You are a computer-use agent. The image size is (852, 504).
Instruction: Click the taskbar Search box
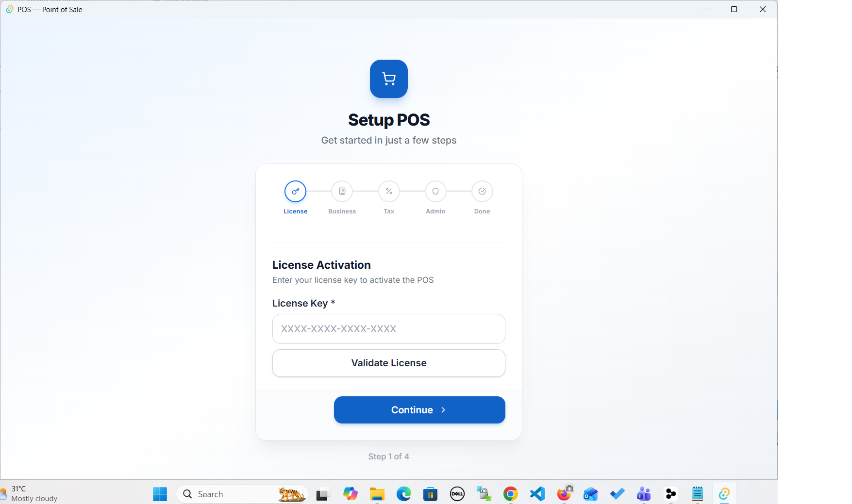click(242, 494)
